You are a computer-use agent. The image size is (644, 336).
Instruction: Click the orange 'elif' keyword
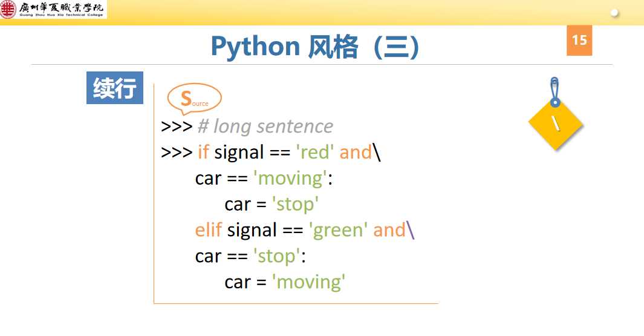click(209, 230)
